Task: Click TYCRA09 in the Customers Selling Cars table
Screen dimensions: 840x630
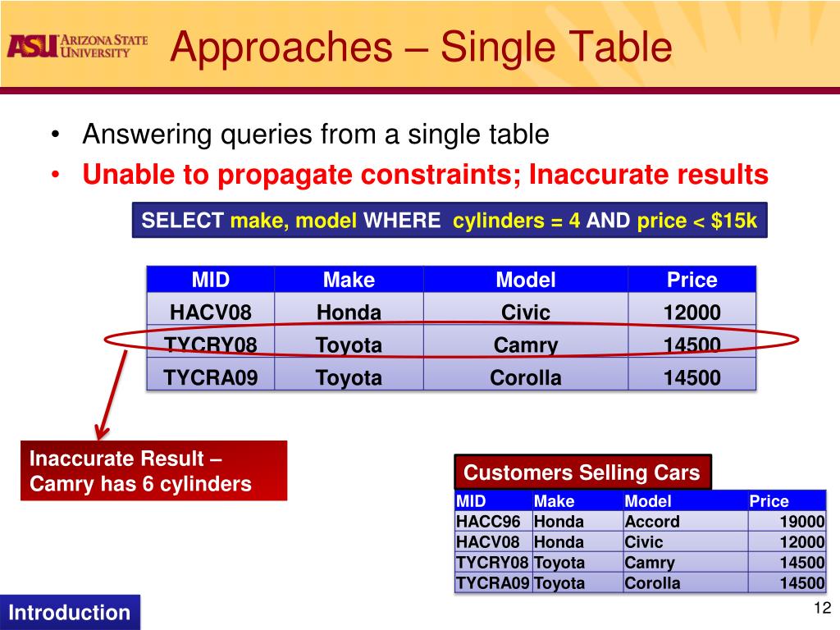Action: tap(493, 583)
